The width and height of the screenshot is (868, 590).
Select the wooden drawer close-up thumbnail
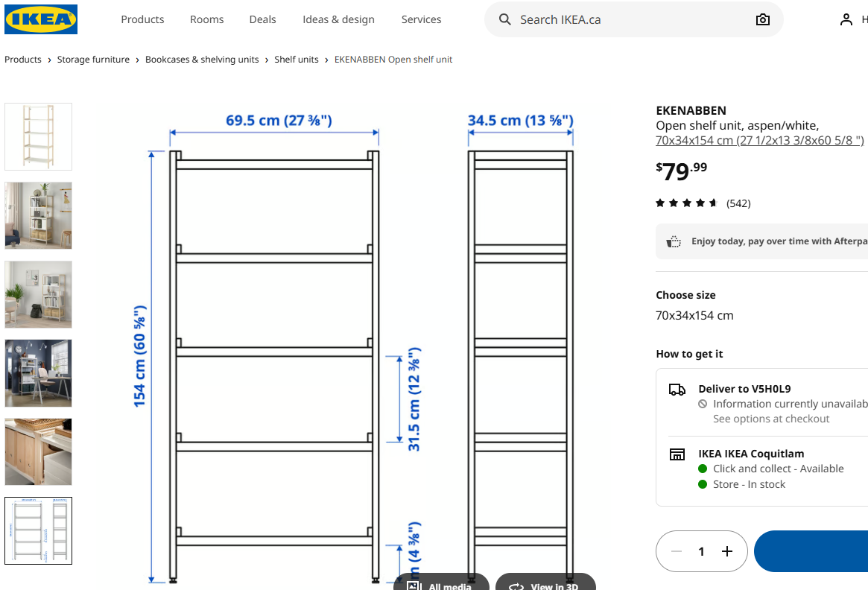tap(39, 451)
